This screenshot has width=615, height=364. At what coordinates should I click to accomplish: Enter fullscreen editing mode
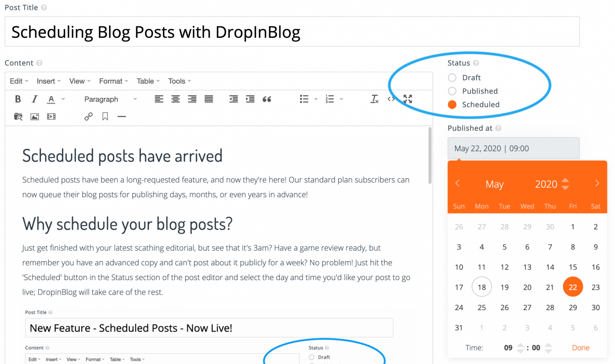pos(407,99)
